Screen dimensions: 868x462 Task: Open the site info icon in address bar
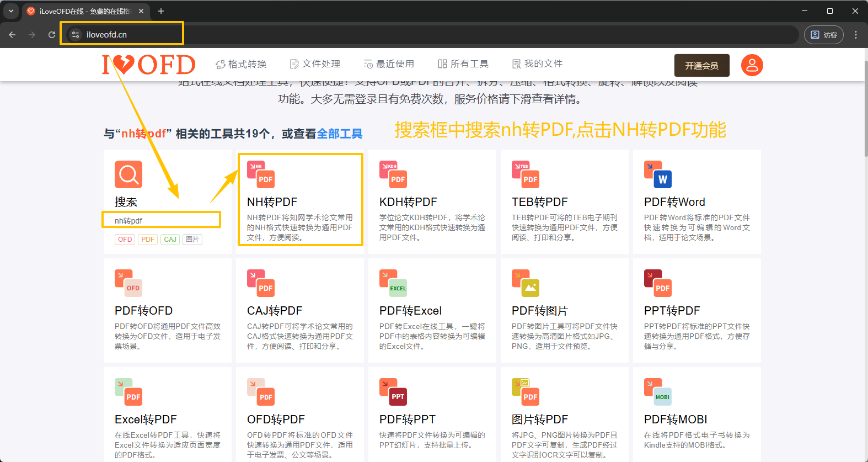pyautogui.click(x=76, y=34)
